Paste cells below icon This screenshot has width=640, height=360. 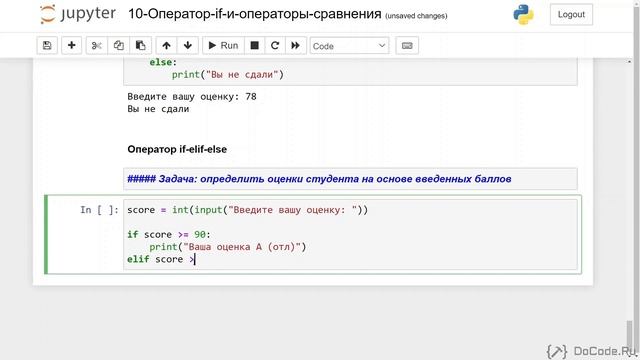141,45
